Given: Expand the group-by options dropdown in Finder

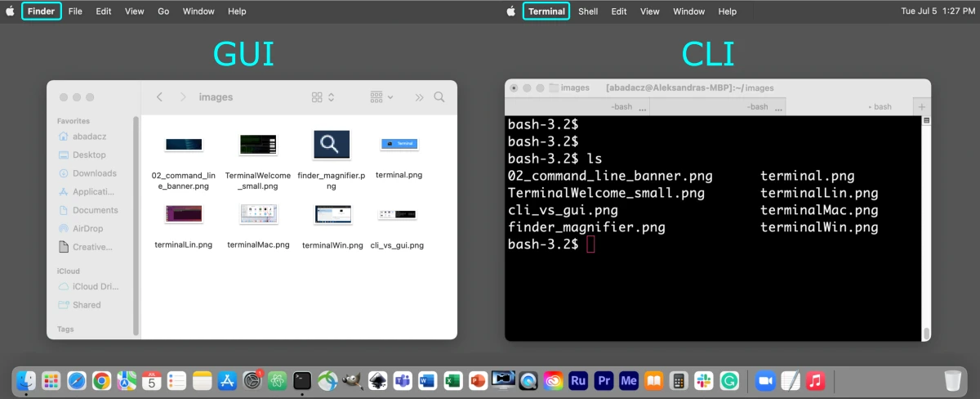Looking at the screenshot, I should pos(381,97).
